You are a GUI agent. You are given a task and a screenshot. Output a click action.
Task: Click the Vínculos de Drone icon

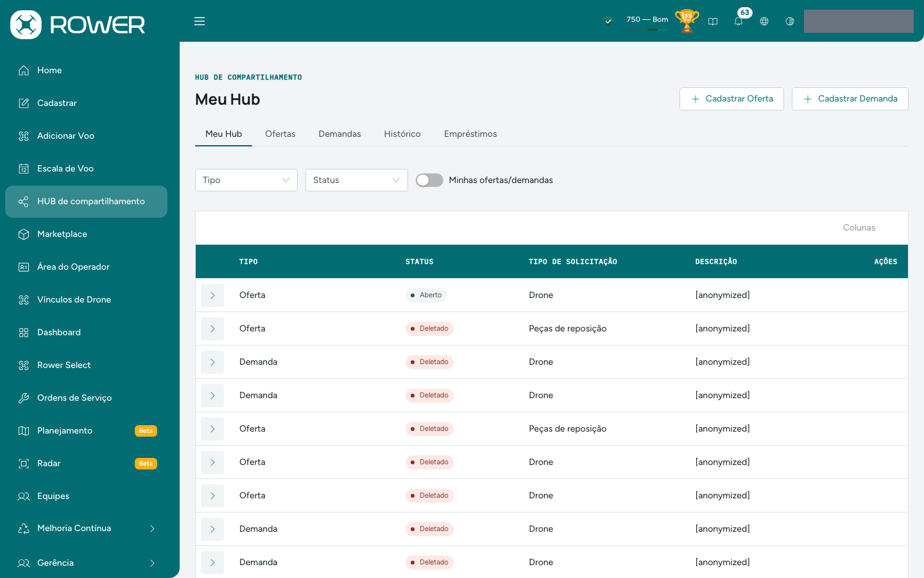click(24, 299)
